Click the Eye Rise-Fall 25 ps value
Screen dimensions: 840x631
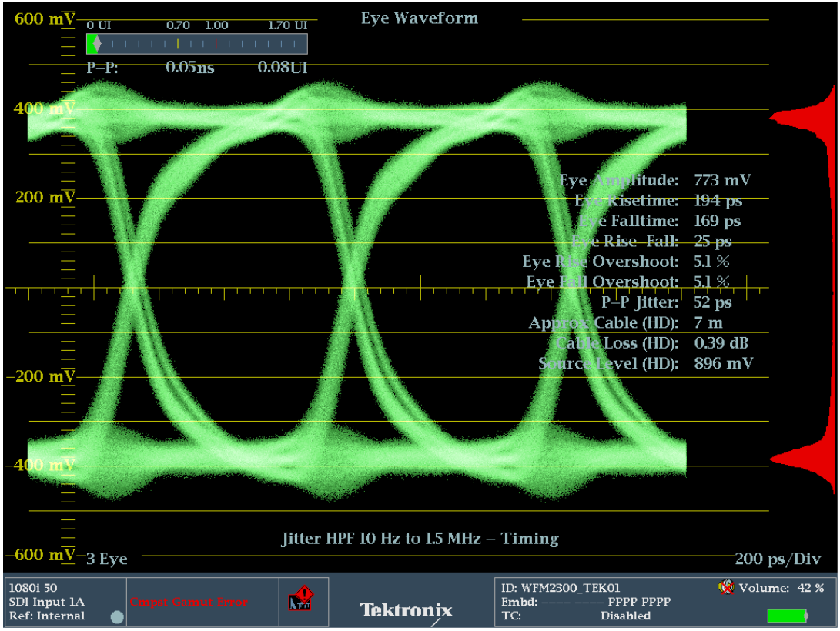pyautogui.click(x=712, y=242)
